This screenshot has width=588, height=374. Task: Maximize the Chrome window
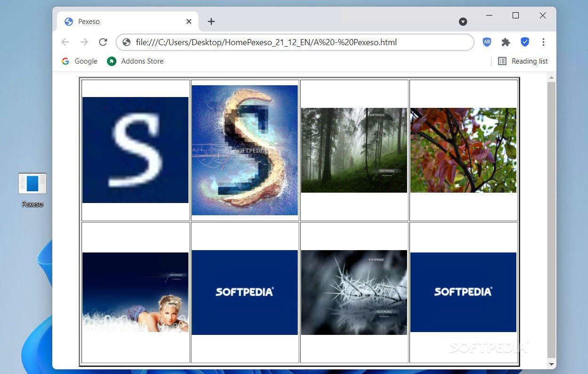coord(515,16)
